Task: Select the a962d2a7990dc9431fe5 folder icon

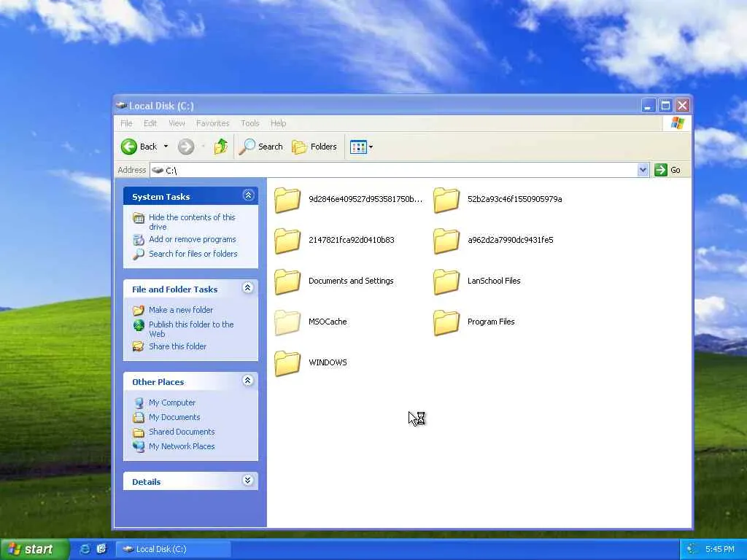Action: [446, 241]
